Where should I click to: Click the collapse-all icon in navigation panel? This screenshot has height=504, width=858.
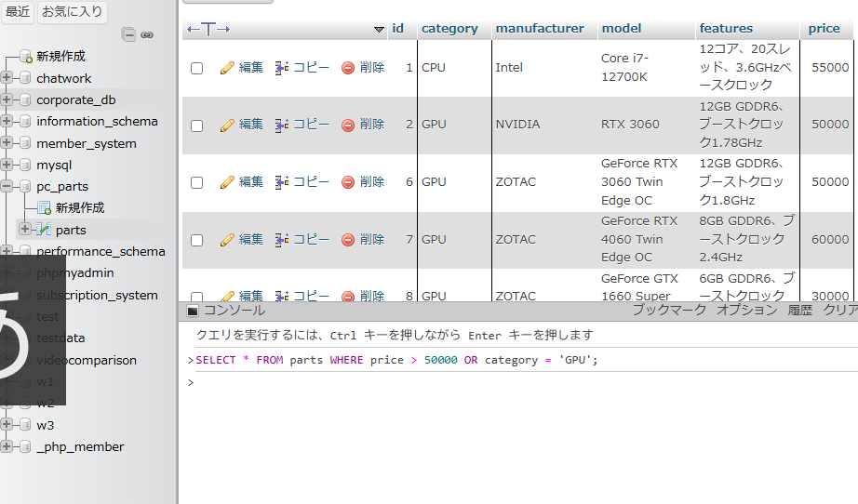coord(129,34)
